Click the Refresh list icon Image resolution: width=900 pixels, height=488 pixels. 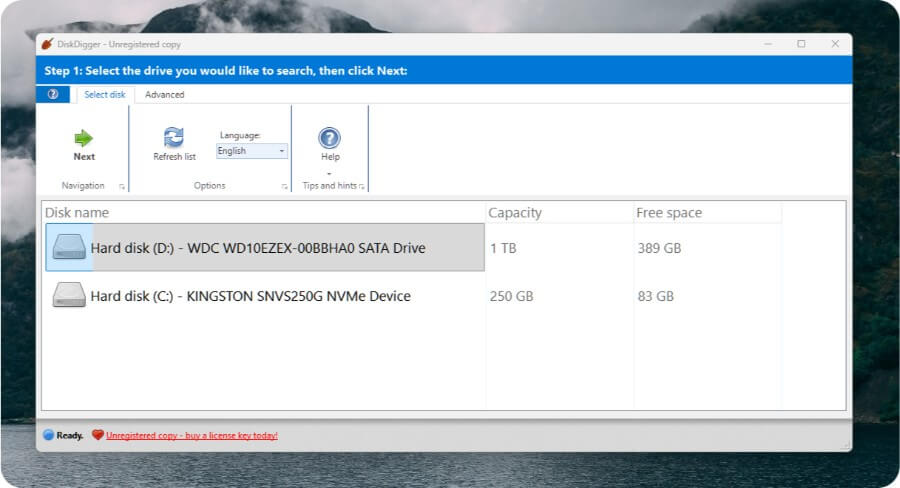click(174, 137)
